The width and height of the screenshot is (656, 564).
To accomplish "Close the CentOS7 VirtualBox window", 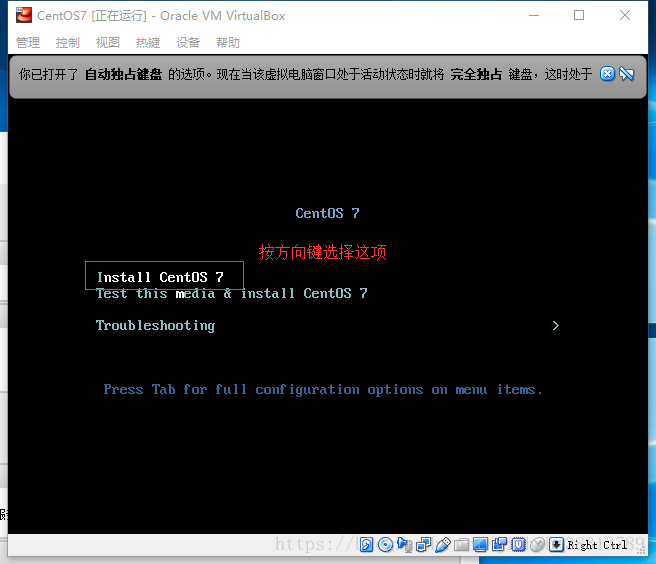I will point(625,15).
